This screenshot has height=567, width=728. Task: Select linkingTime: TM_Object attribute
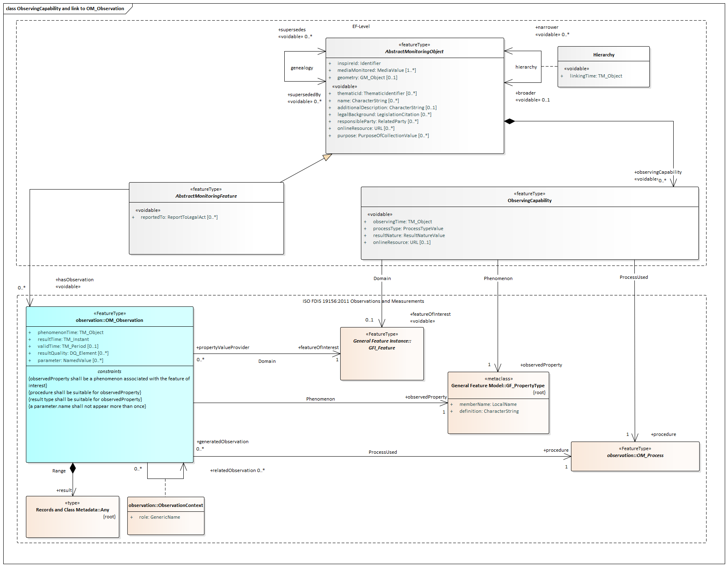(596, 76)
